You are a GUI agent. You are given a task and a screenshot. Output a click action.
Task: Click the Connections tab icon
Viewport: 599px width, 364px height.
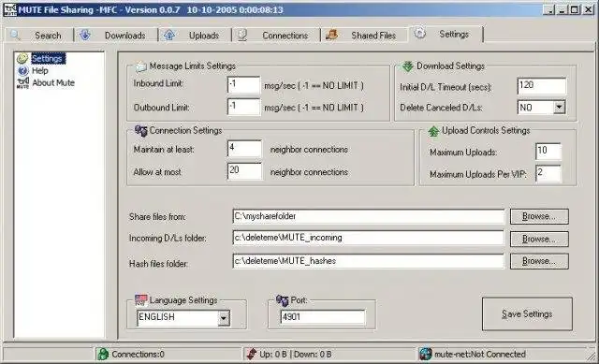[242, 36]
